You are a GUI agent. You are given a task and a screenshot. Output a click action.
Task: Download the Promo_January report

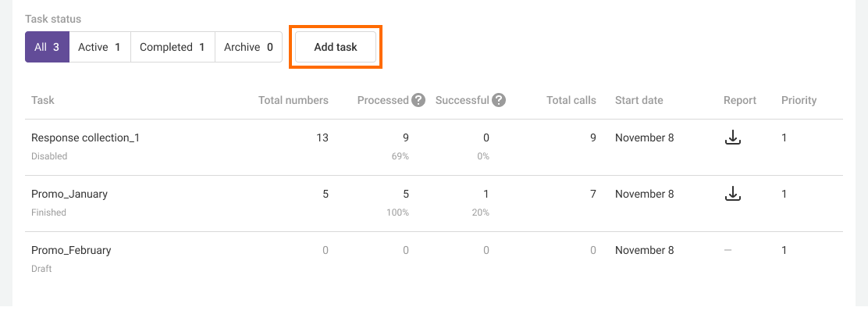[732, 195]
